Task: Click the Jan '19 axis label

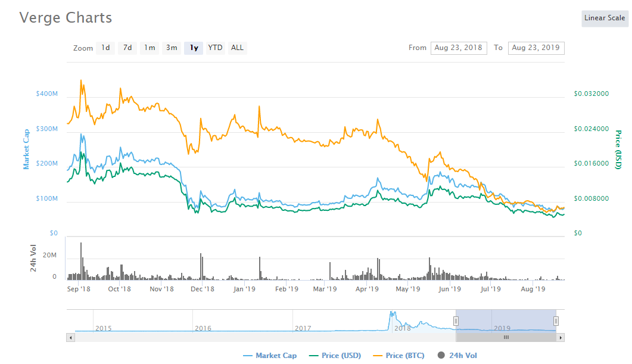Action: [x=244, y=289]
